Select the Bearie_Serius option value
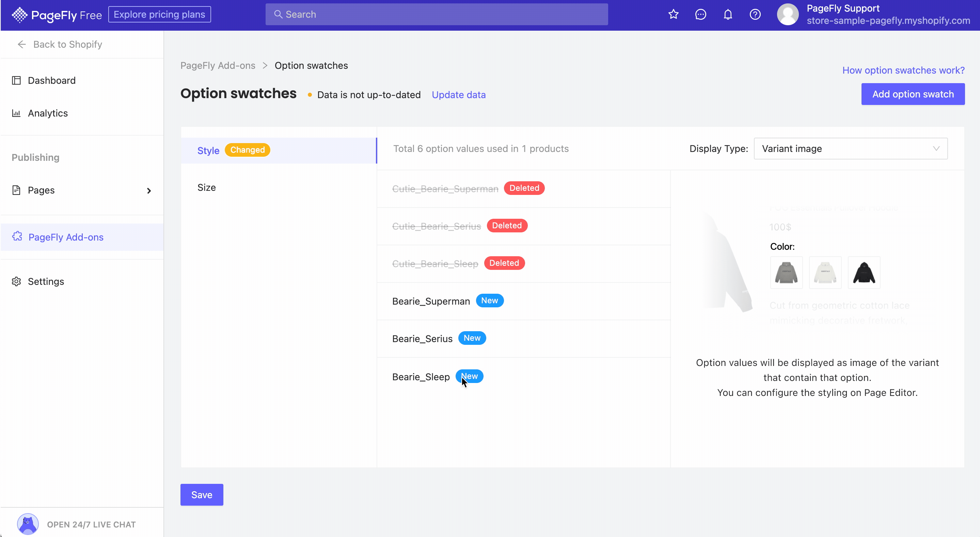This screenshot has width=980, height=537. click(523, 338)
